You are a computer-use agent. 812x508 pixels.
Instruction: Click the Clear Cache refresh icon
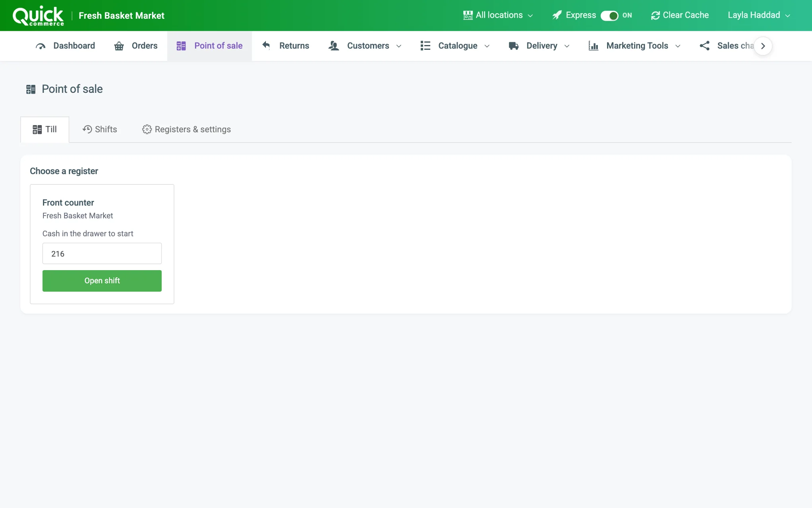pos(656,16)
